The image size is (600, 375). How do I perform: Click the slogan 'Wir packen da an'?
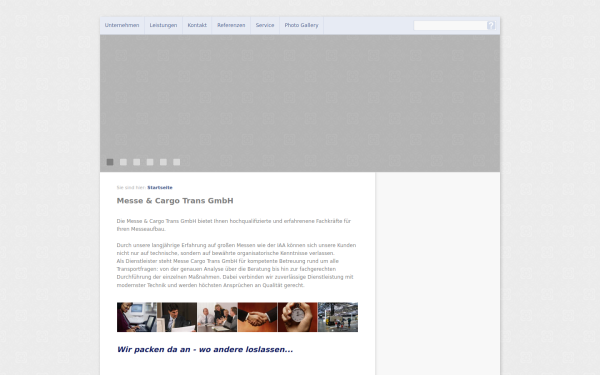tap(205, 349)
